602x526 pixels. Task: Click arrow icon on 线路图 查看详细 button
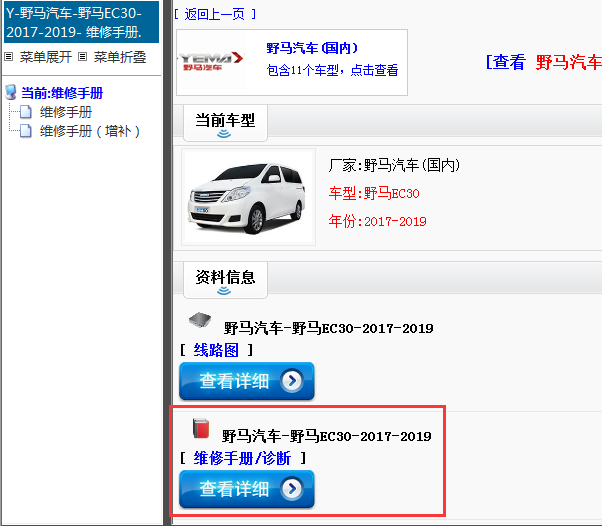point(292,380)
